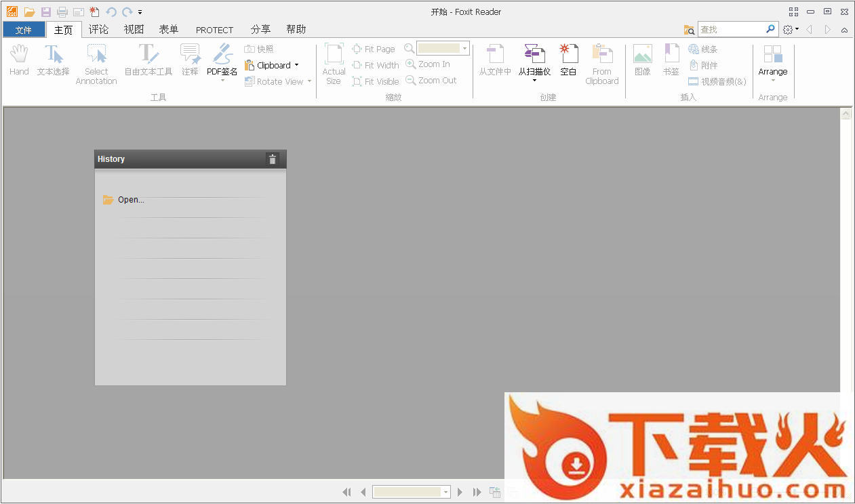Click the Print icon in quick access toolbar
The image size is (855, 504).
tap(62, 12)
